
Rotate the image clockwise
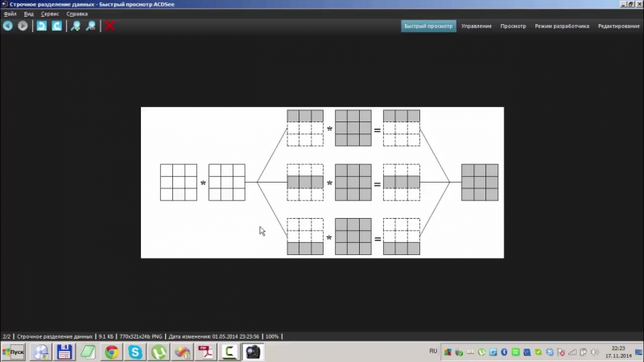pos(56,26)
